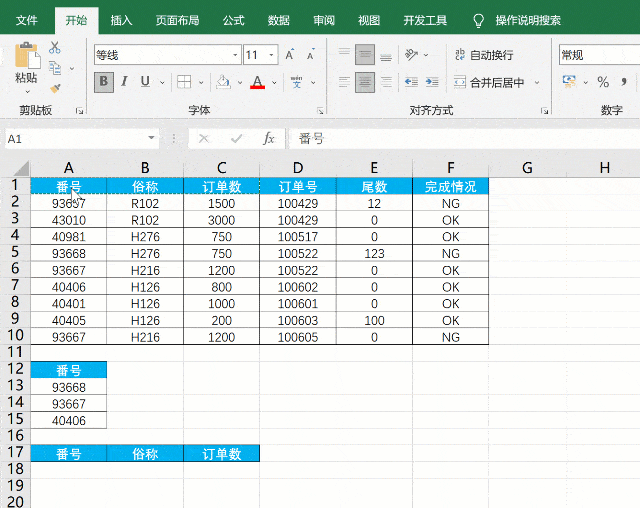
Task: Switch to 开发工具 tab
Action: pos(425,20)
